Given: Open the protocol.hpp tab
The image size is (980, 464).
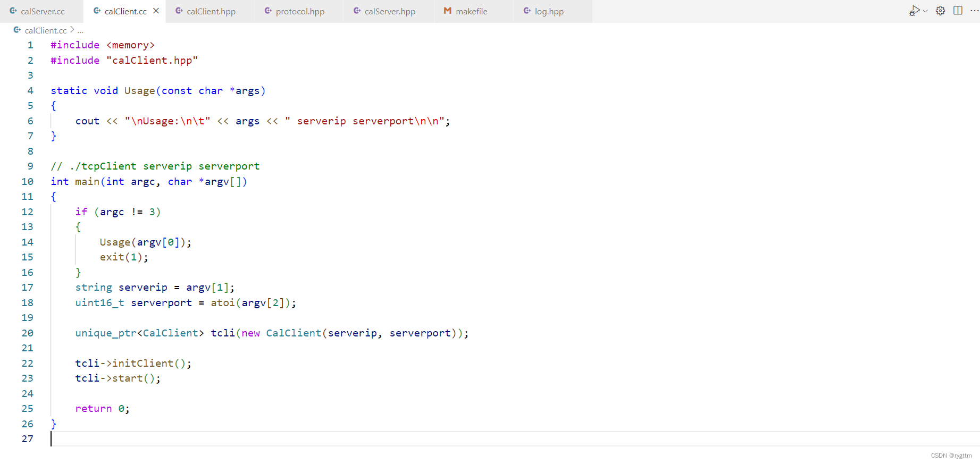Looking at the screenshot, I should pyautogui.click(x=300, y=11).
